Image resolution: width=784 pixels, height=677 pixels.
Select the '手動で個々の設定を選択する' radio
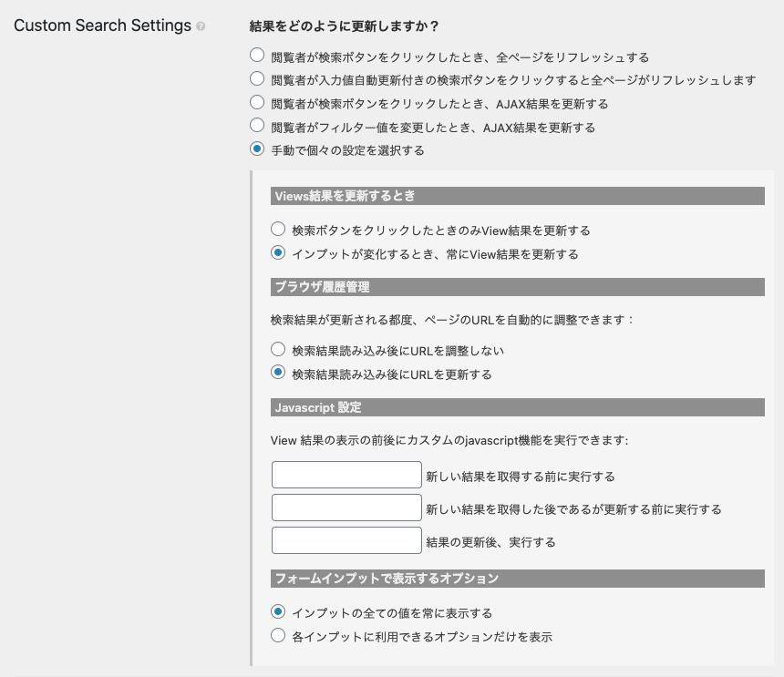(257, 149)
